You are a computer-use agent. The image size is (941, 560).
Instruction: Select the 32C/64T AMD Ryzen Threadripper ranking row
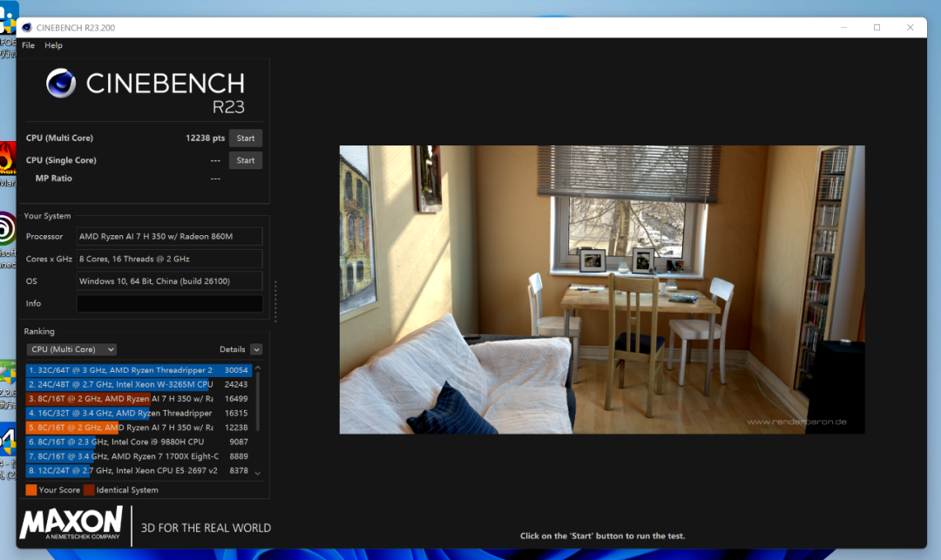click(139, 370)
